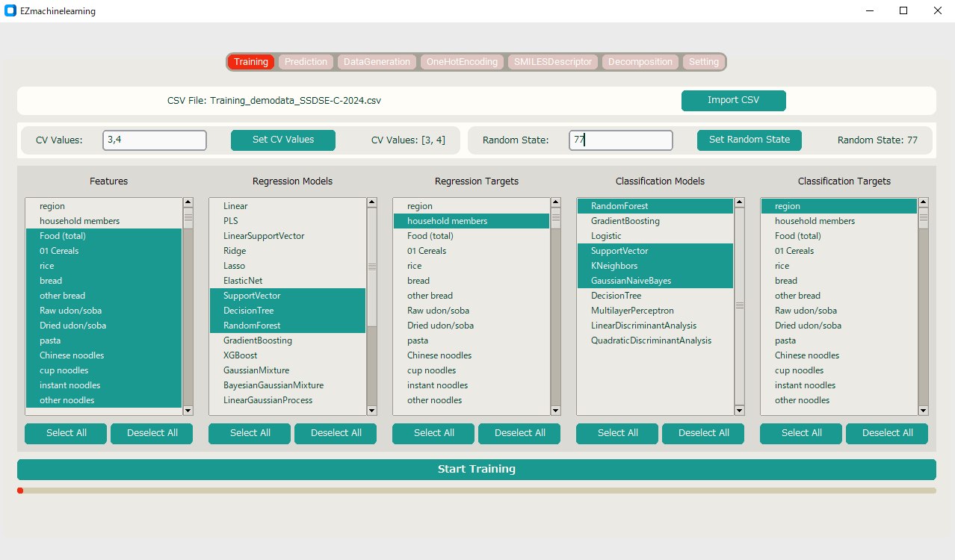Click the CV Values input field
The image size is (955, 560).
(x=155, y=140)
